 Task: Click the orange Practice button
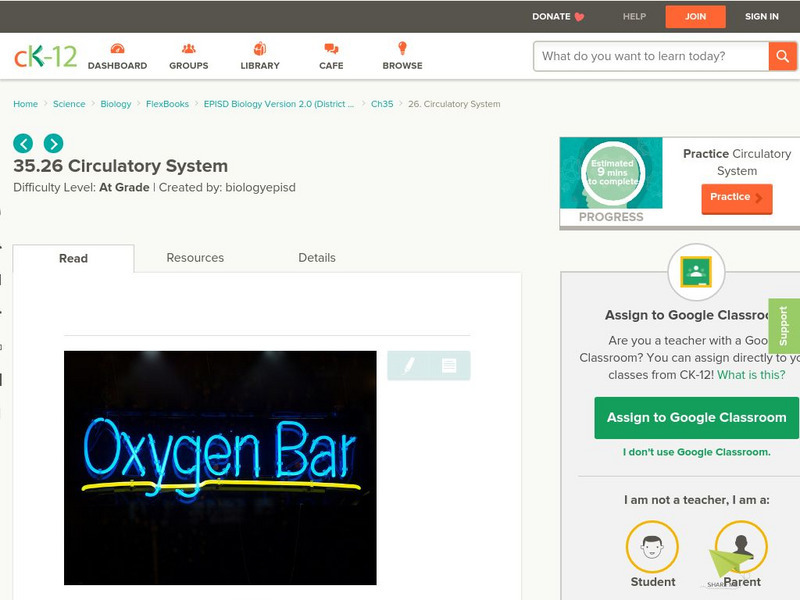pos(736,198)
